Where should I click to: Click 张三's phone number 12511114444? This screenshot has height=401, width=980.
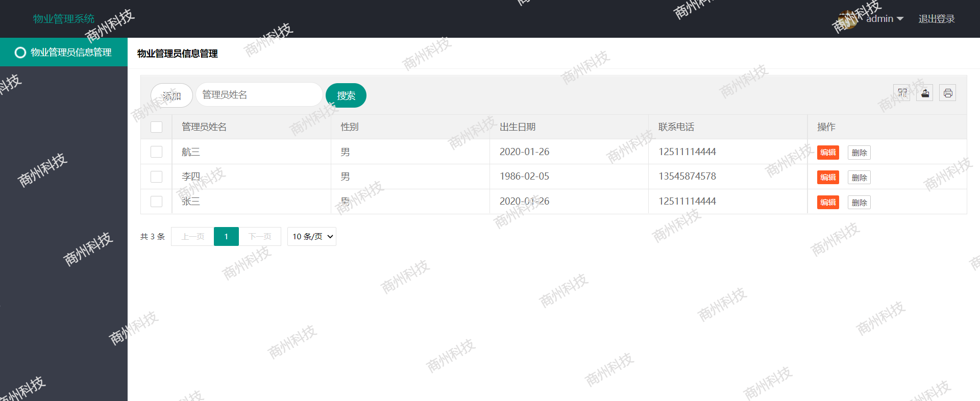[687, 202]
